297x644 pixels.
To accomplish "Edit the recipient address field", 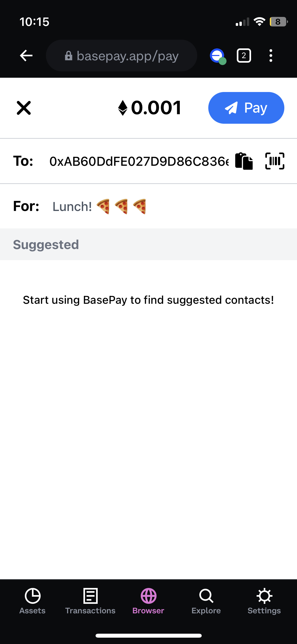I will (x=139, y=161).
